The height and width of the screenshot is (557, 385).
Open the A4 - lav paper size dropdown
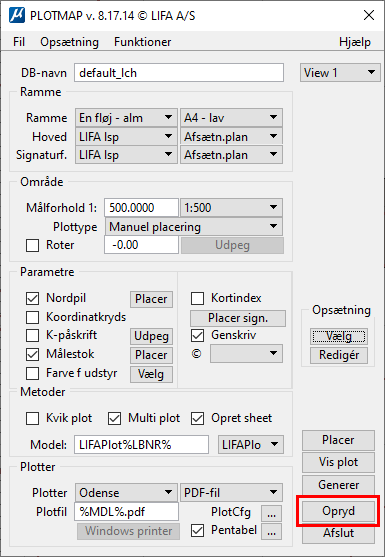232,118
